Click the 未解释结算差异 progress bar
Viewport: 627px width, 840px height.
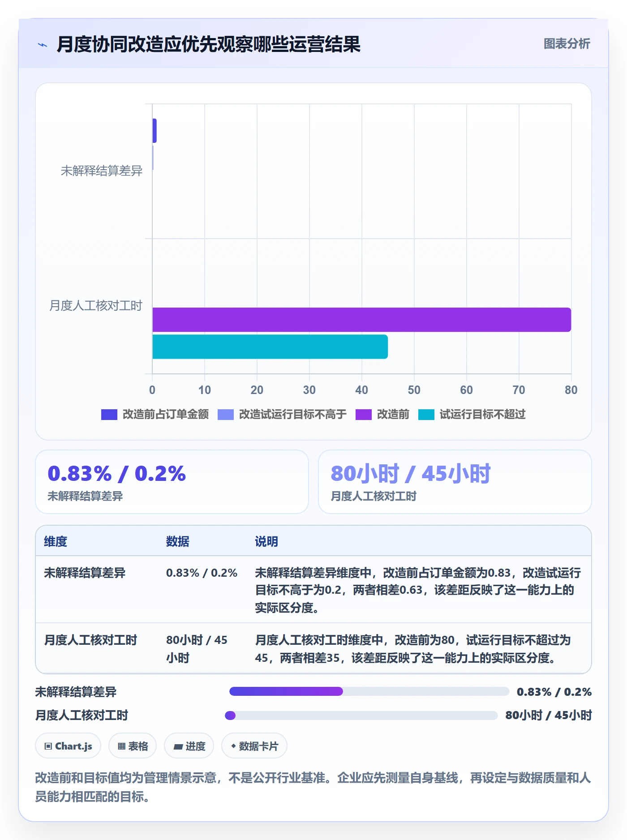pyautogui.click(x=369, y=691)
